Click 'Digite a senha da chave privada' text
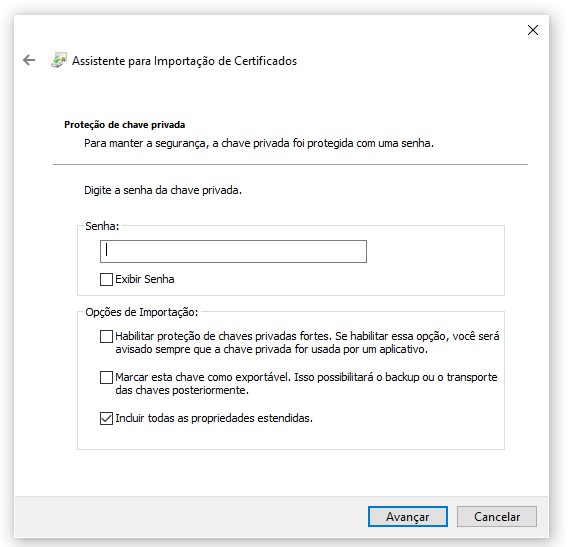573x547 pixels. [163, 190]
